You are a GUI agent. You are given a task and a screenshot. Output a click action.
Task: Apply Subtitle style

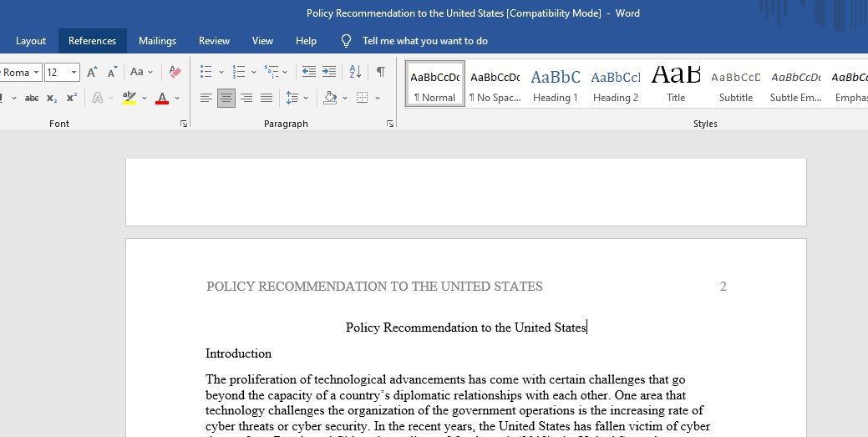[736, 84]
